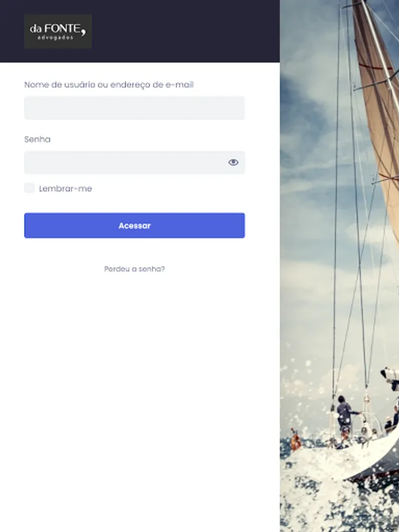Click the Nome de usuário field label
Image resolution: width=399 pixels, height=532 pixels.
(x=109, y=85)
